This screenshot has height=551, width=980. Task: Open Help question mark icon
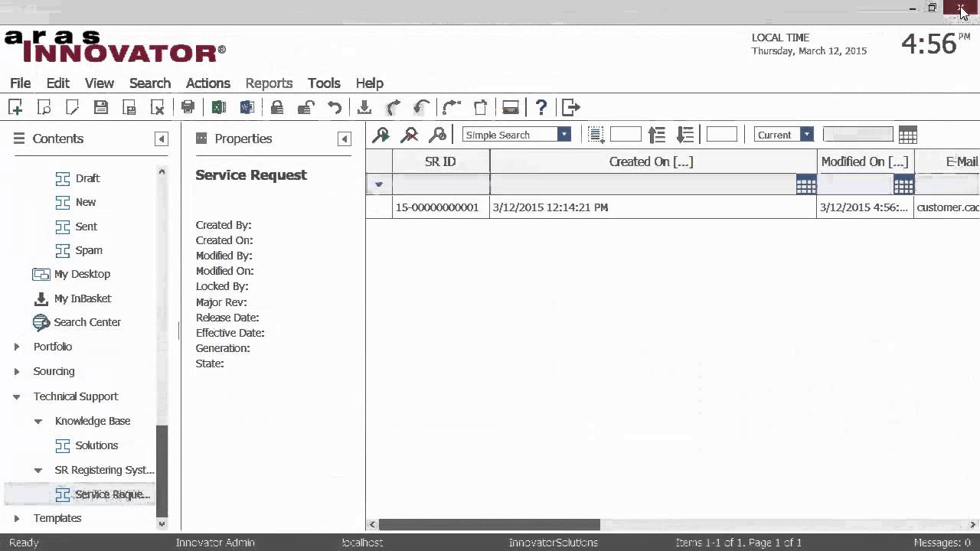[x=541, y=108]
